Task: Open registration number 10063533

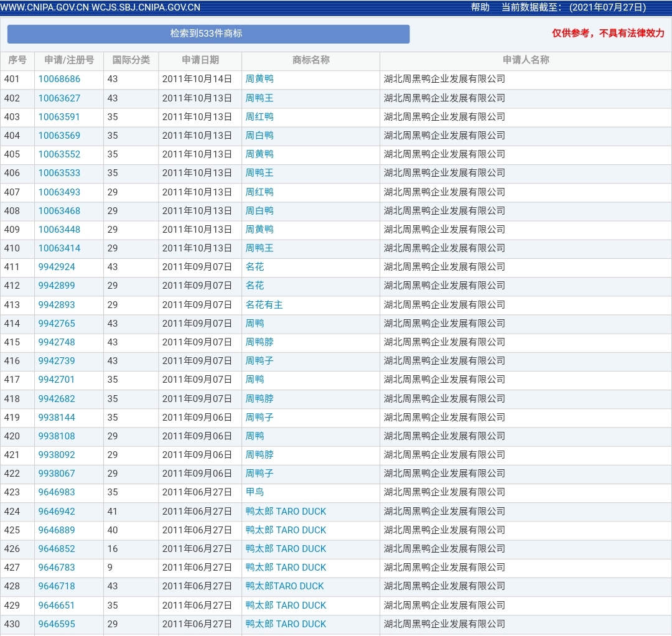Action: (59, 173)
